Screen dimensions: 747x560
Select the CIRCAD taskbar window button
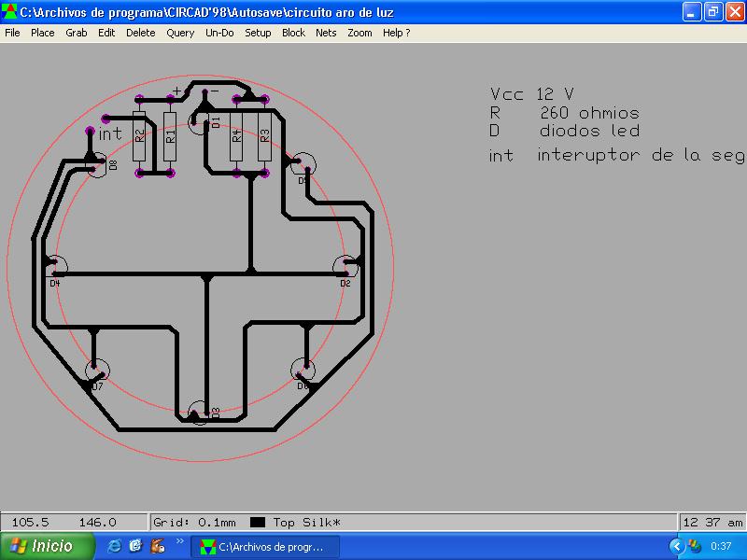265,547
